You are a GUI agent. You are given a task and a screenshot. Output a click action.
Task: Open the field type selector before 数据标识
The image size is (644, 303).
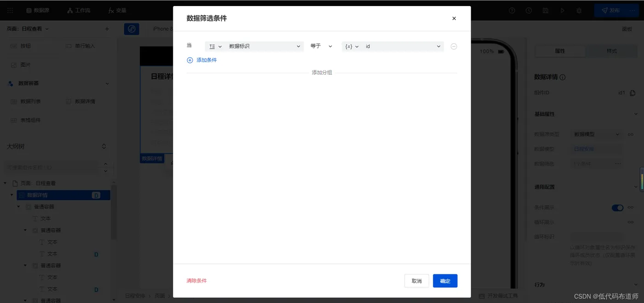215,47
